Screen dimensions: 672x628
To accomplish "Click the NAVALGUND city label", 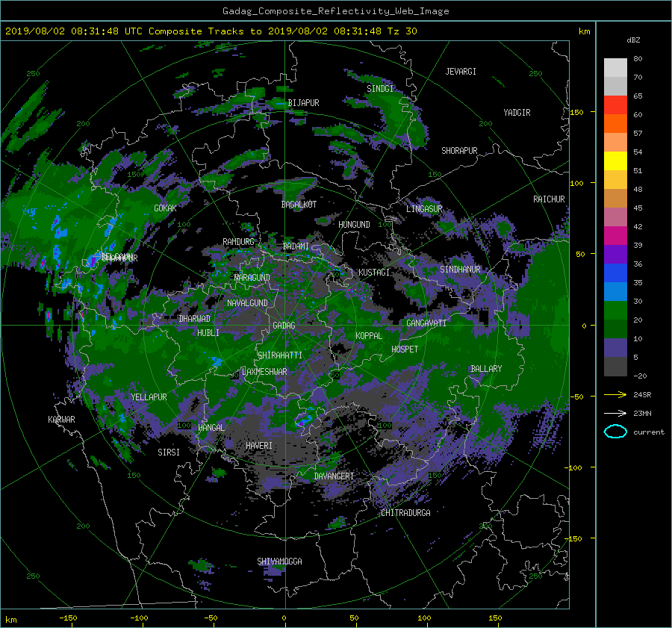I will (247, 303).
